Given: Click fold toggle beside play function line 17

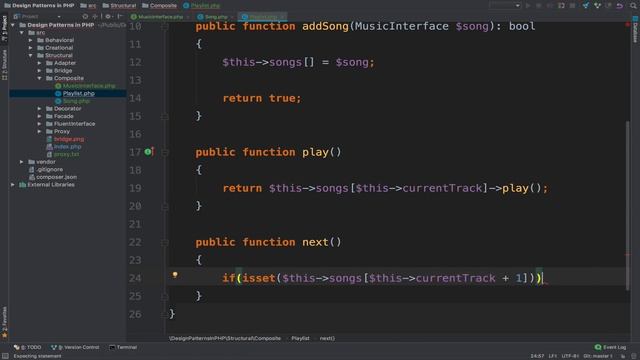Looking at the screenshot, I should coord(164,152).
